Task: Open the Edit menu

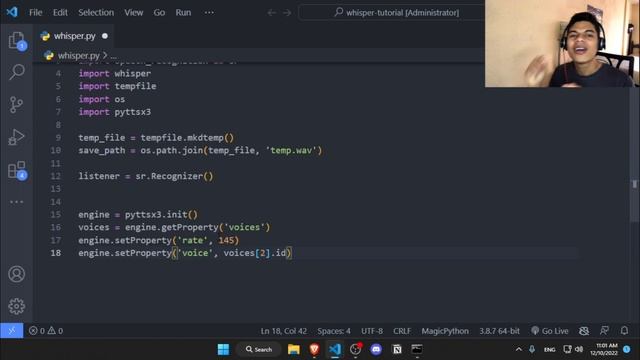Action: point(60,13)
